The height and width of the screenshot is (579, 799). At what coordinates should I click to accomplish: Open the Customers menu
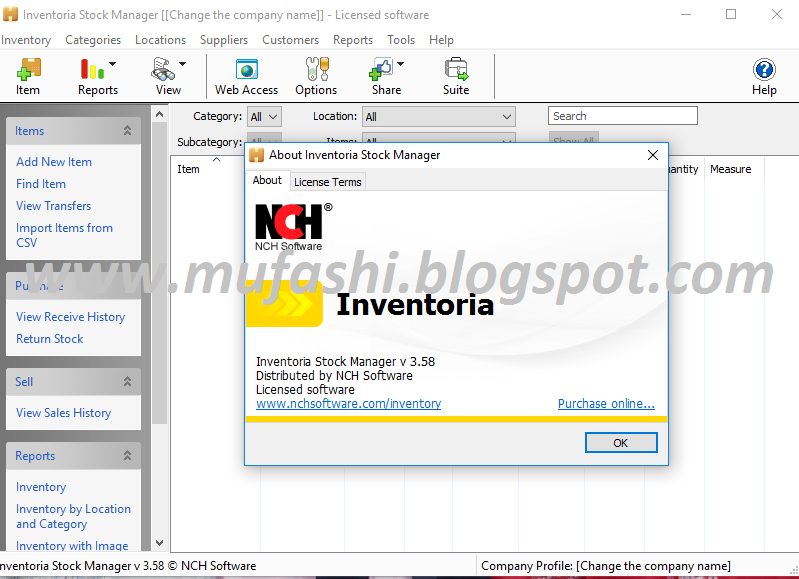coord(290,40)
